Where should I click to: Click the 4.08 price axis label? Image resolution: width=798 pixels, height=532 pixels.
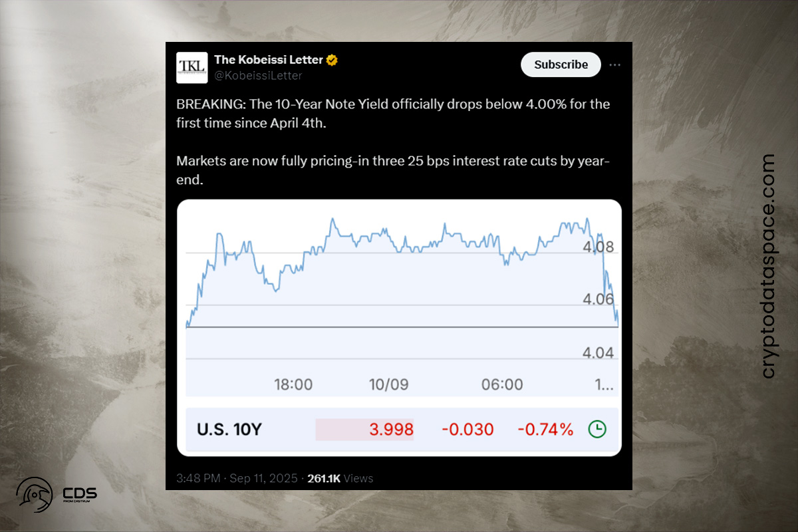598,248
